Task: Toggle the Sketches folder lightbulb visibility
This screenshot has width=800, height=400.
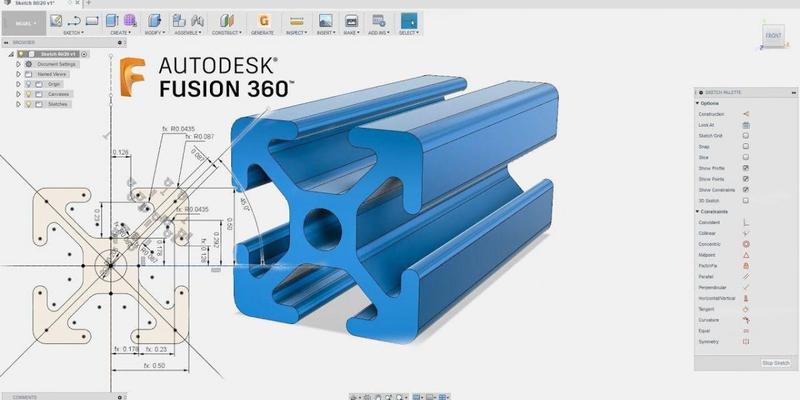Action: (29, 104)
